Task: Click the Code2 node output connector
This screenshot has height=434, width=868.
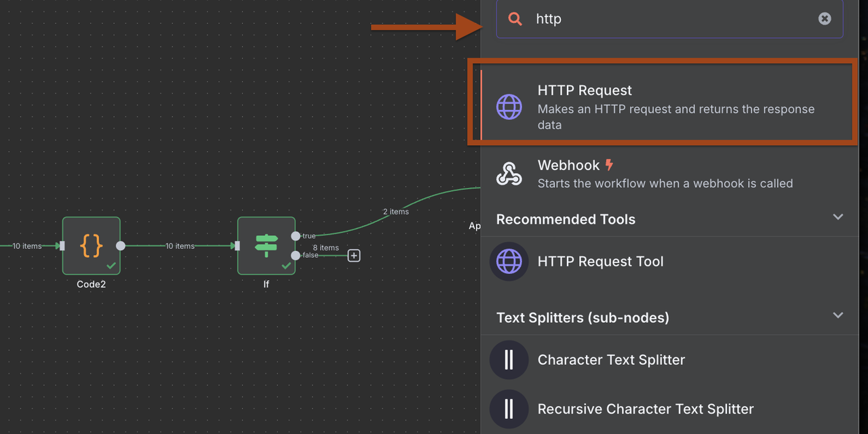Action: click(x=121, y=246)
